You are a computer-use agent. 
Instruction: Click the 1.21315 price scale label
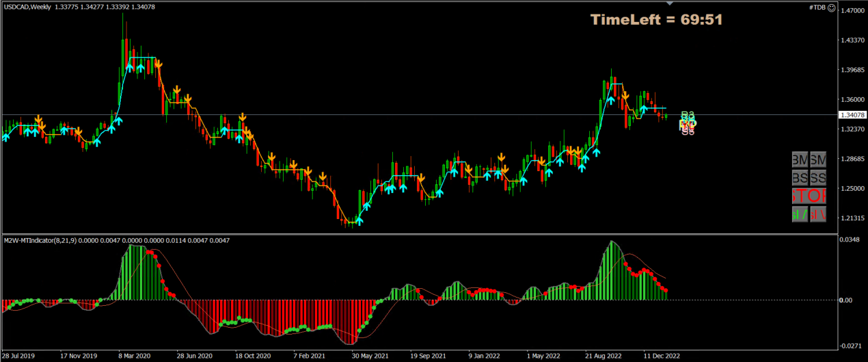(x=853, y=218)
